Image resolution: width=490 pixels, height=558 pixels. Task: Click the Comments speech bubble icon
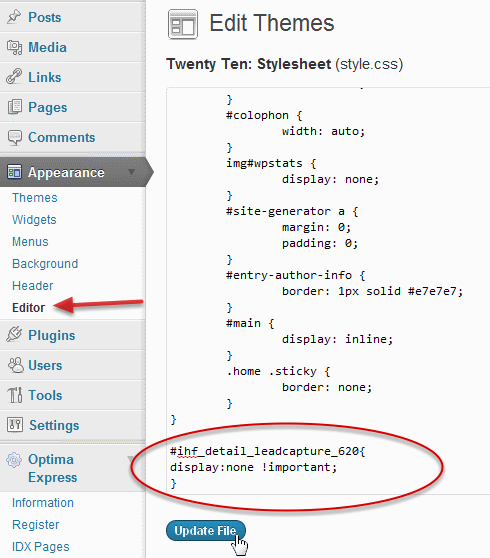(15, 137)
